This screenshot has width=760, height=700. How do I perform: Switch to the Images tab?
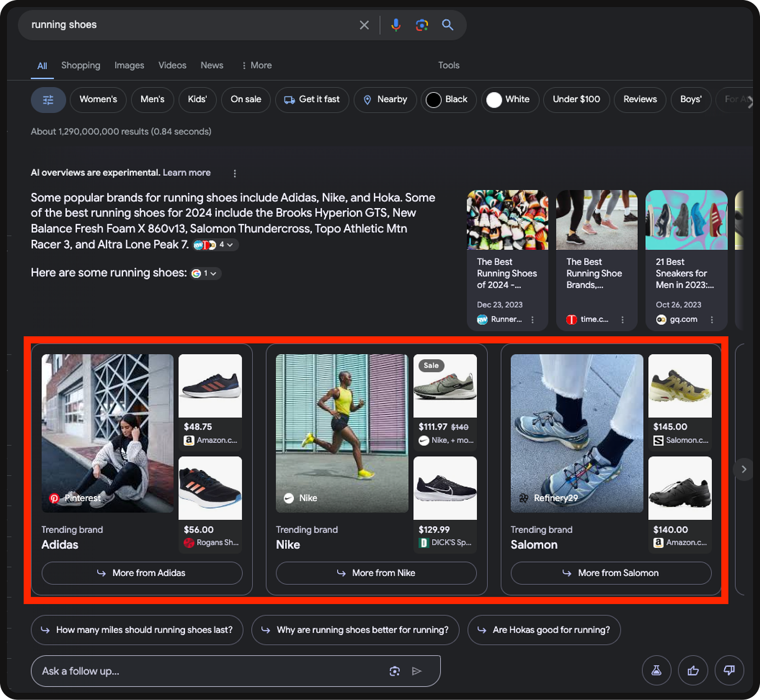(129, 65)
